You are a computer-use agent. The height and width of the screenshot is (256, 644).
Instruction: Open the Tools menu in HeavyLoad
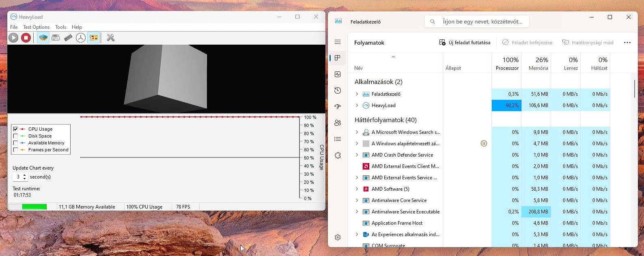point(60,27)
